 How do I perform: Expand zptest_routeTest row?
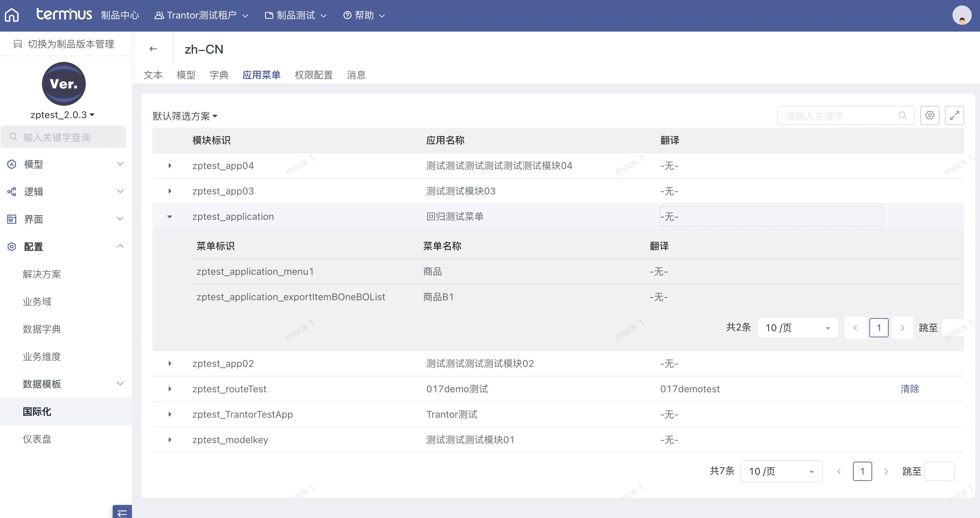(170, 389)
